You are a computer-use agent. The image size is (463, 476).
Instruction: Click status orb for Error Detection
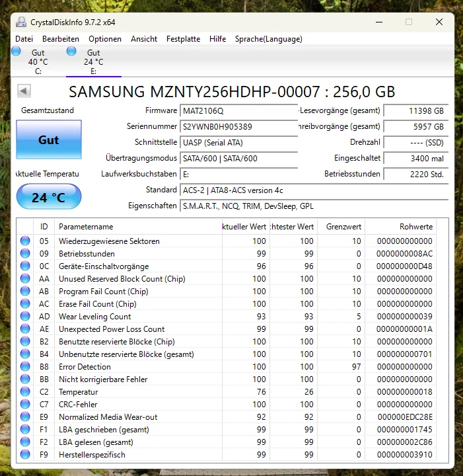click(x=25, y=366)
